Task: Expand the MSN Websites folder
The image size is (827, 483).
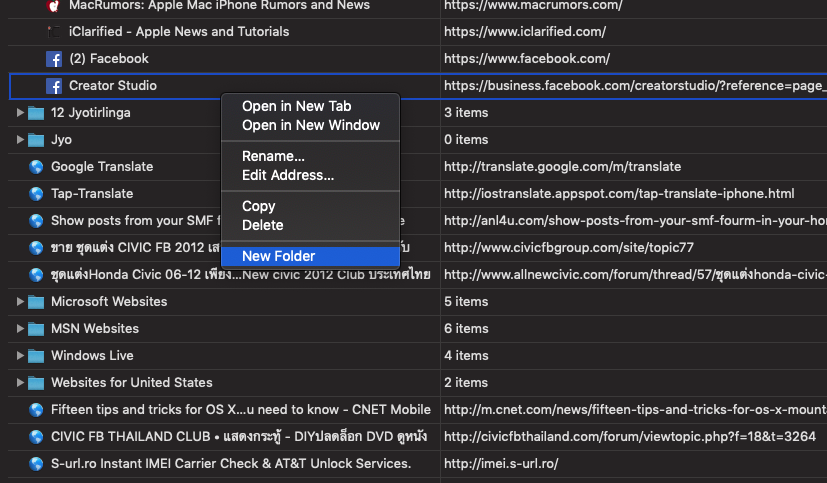Action: [20, 328]
